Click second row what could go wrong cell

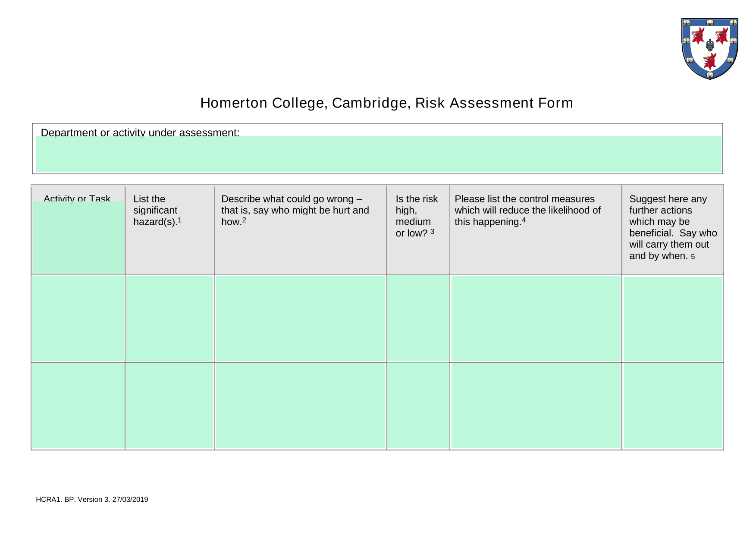(300, 406)
